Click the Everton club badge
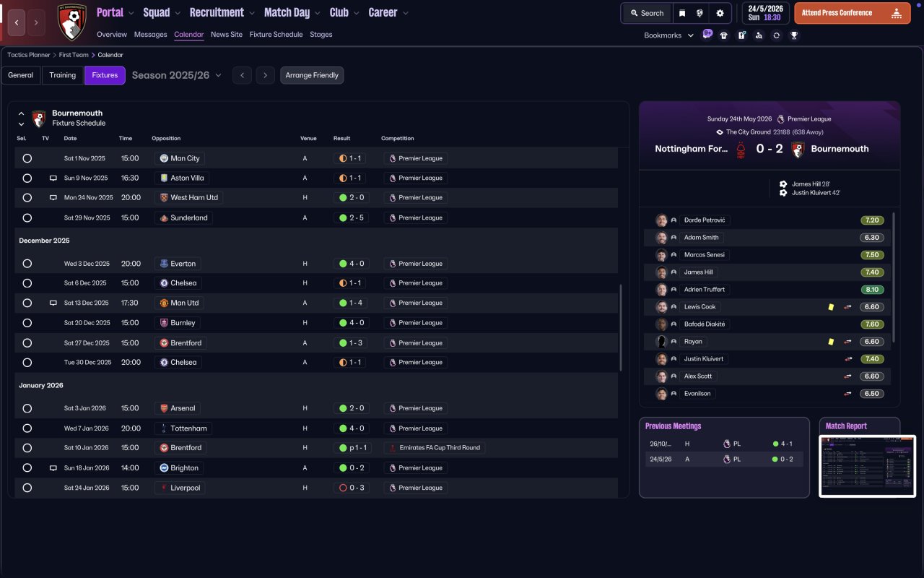This screenshot has height=578, width=924. pos(164,264)
